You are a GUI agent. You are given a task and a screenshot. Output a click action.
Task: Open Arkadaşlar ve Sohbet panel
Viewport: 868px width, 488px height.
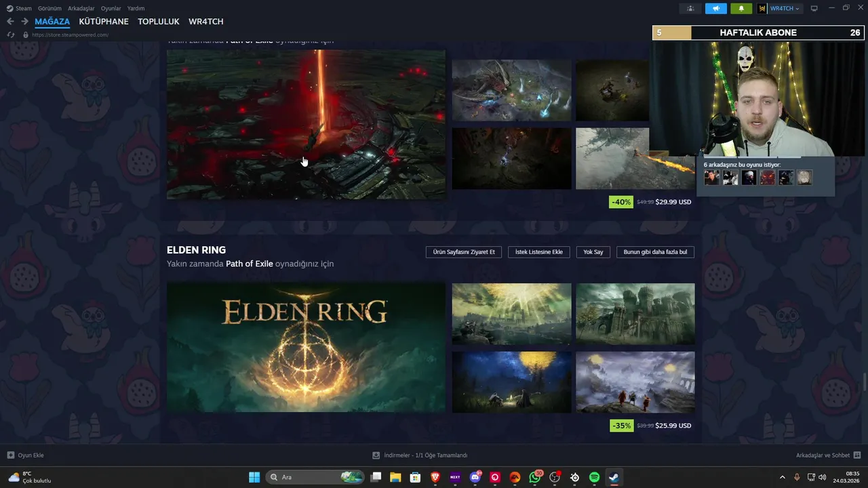tap(828, 455)
